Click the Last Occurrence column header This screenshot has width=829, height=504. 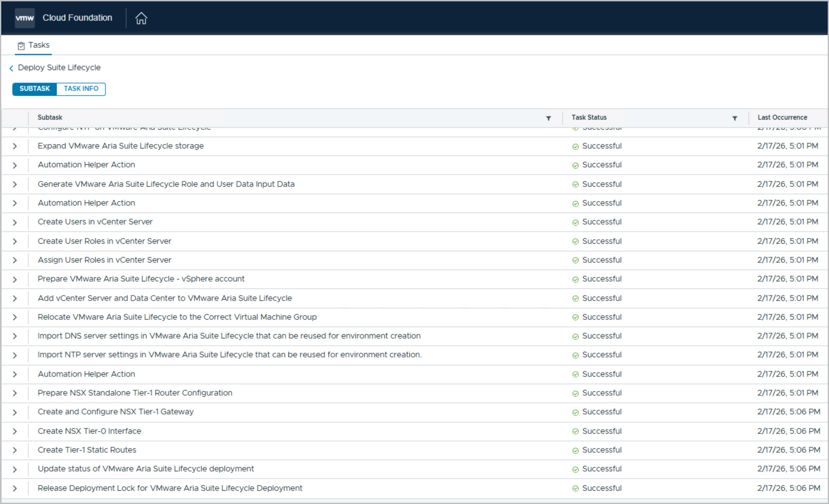point(782,117)
